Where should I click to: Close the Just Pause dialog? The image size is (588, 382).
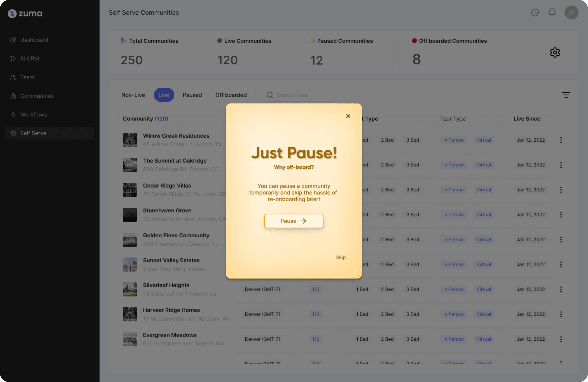(x=348, y=116)
